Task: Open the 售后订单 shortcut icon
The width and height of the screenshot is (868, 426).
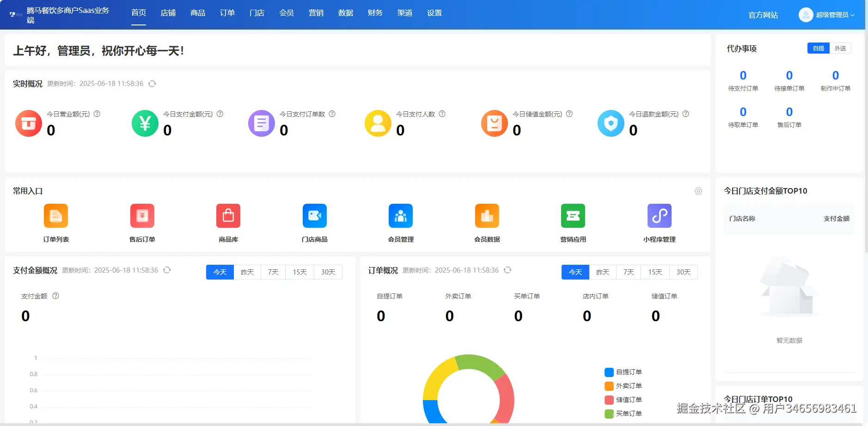Action: coord(142,216)
